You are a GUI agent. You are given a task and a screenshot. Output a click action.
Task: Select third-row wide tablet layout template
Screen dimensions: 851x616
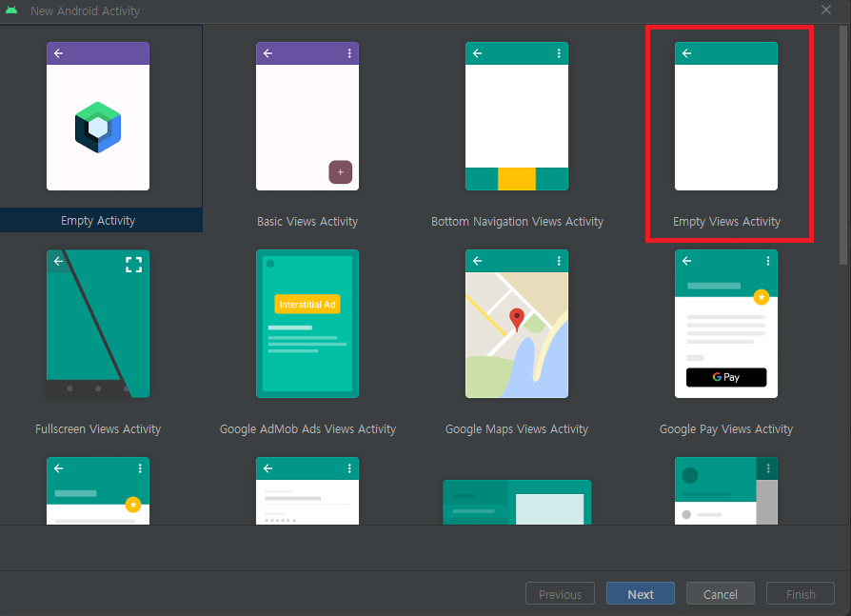coord(517,502)
